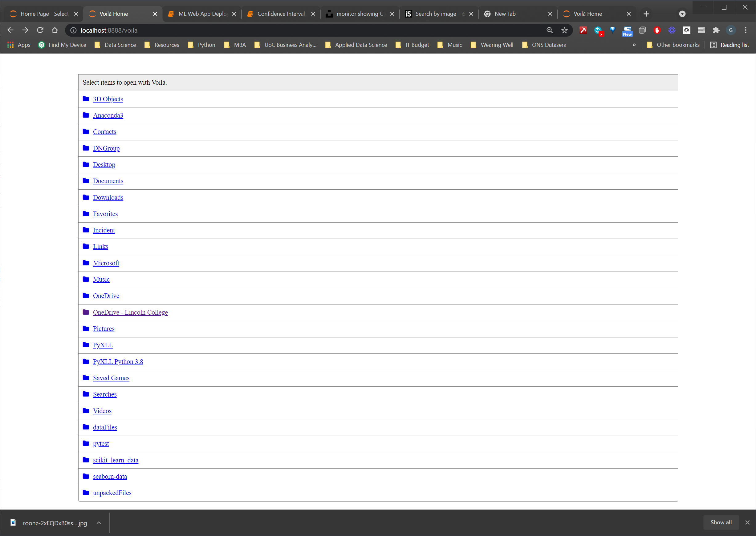Click the zoom magnifier in address bar

pos(550,30)
